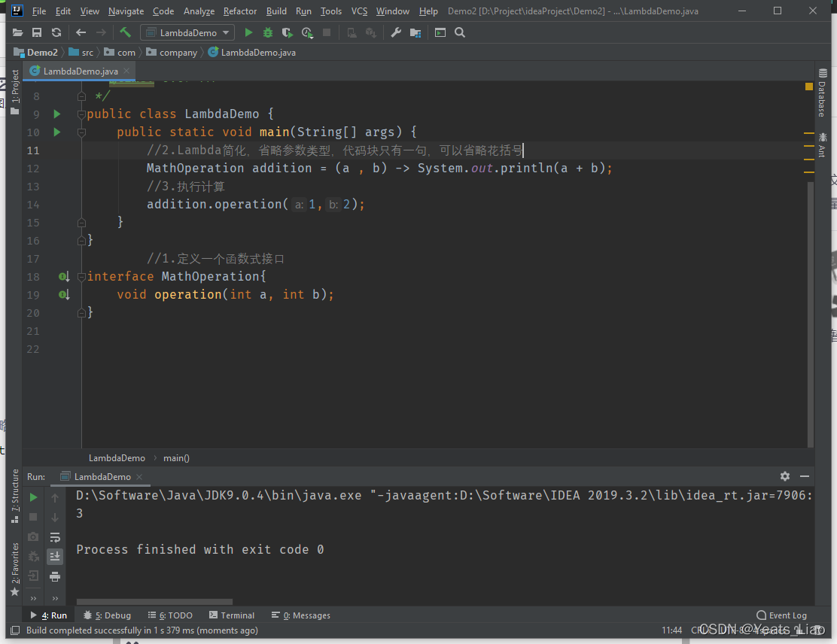Open Project Structure from the toolbar
The height and width of the screenshot is (644, 837).
415,32
